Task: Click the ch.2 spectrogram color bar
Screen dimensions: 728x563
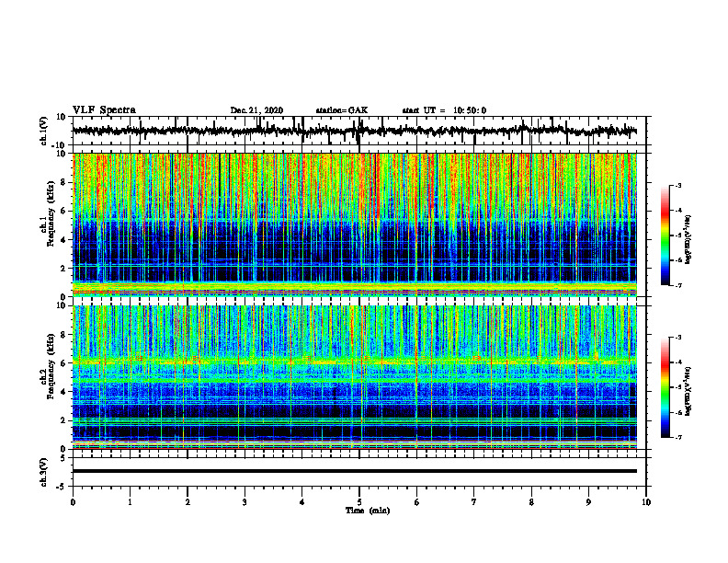Action: click(665, 387)
